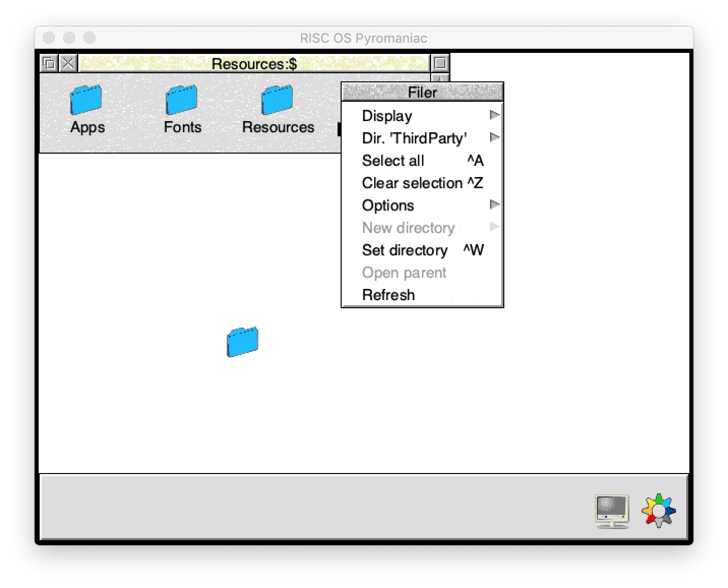Viewport: 728px width, 588px height.
Task: Expand the Dir. 'ThirdParty' submenu arrow
Action: 494,138
